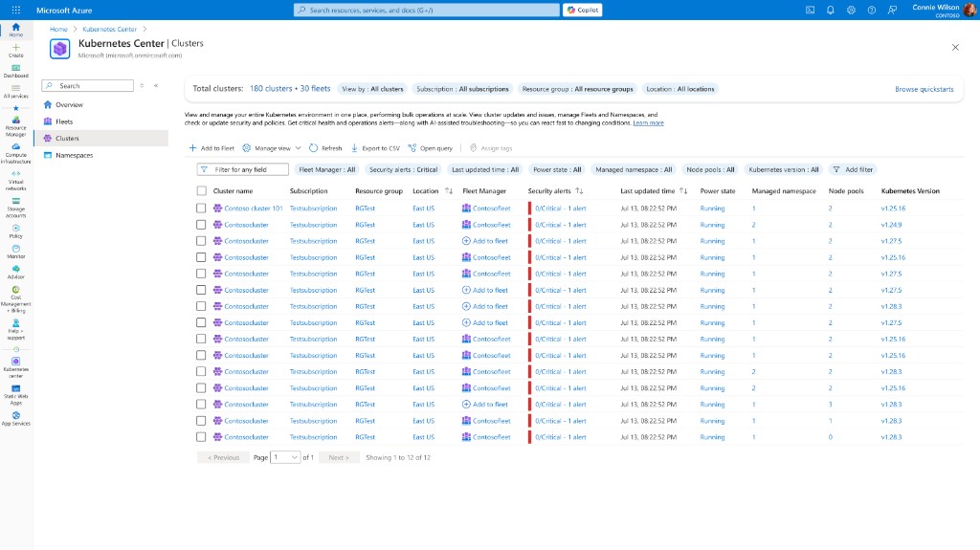Sort by the Last updated time column arrows
The height and width of the screenshot is (550, 980).
click(683, 191)
